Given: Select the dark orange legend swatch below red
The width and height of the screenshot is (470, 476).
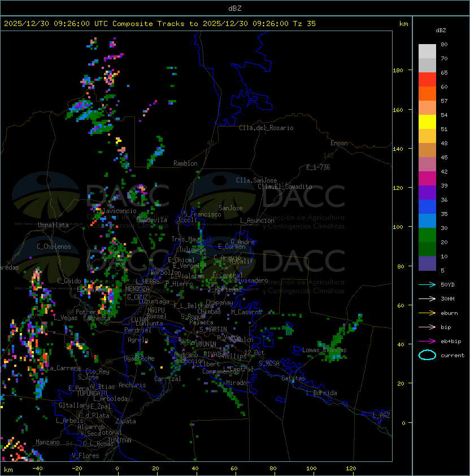Looking at the screenshot, I should click(x=427, y=93).
